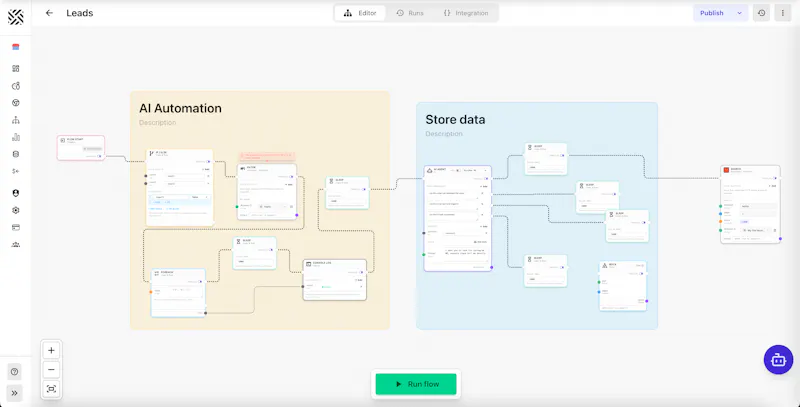Click the Flow Start node icon
Image resolution: width=800 pixels, height=407 pixels.
tap(63, 140)
